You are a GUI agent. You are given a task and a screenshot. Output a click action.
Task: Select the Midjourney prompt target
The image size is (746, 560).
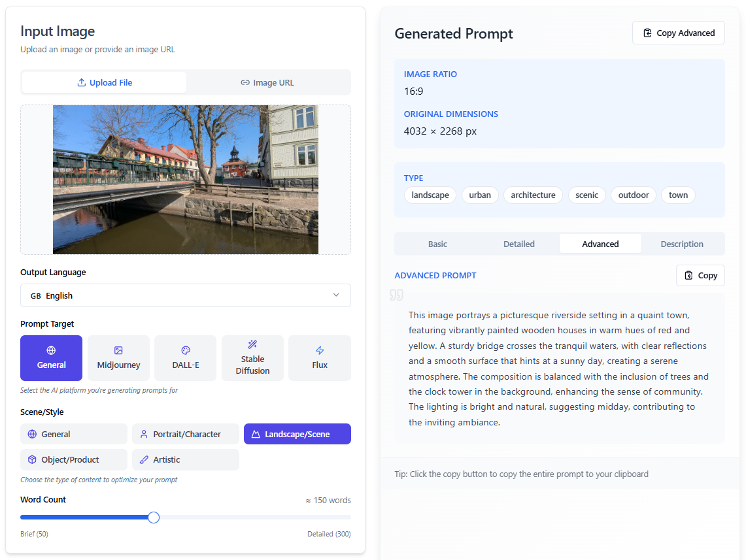point(118,358)
